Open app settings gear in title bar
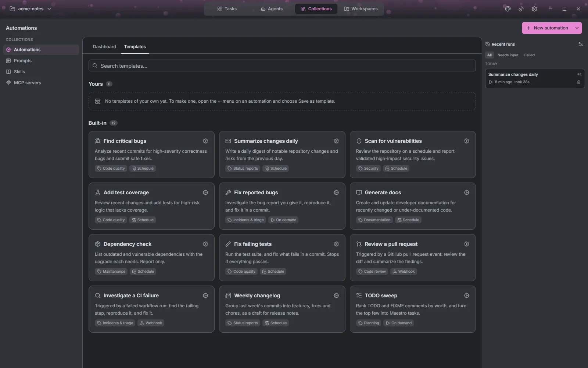The height and width of the screenshot is (368, 588). coord(534,9)
